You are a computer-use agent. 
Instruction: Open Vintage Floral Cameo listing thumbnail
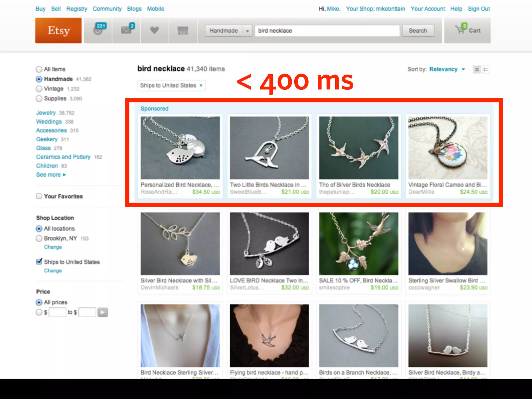pos(448,148)
